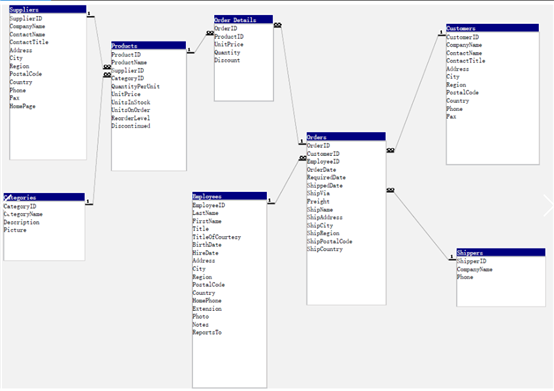
Task: Click HomePhone field in Employees table
Action: (x=207, y=301)
